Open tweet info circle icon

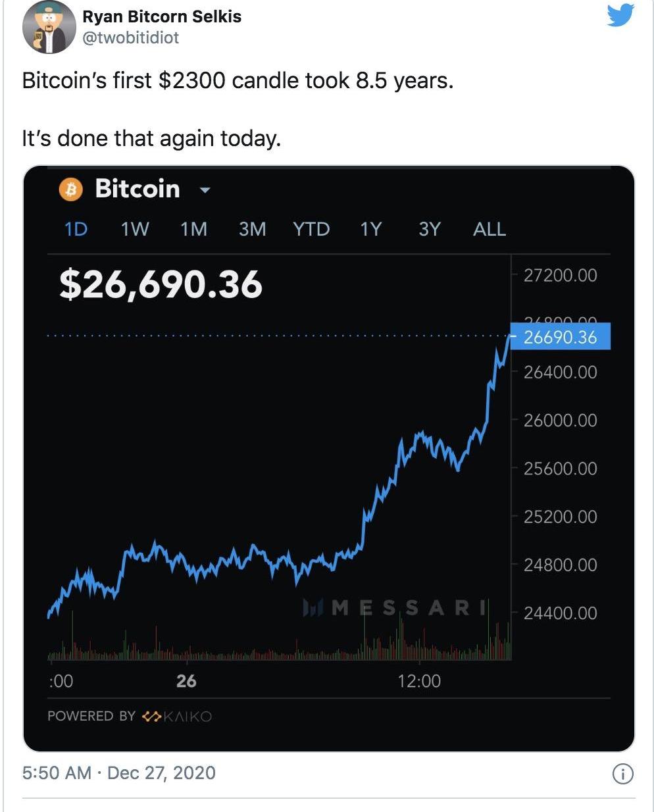click(622, 774)
